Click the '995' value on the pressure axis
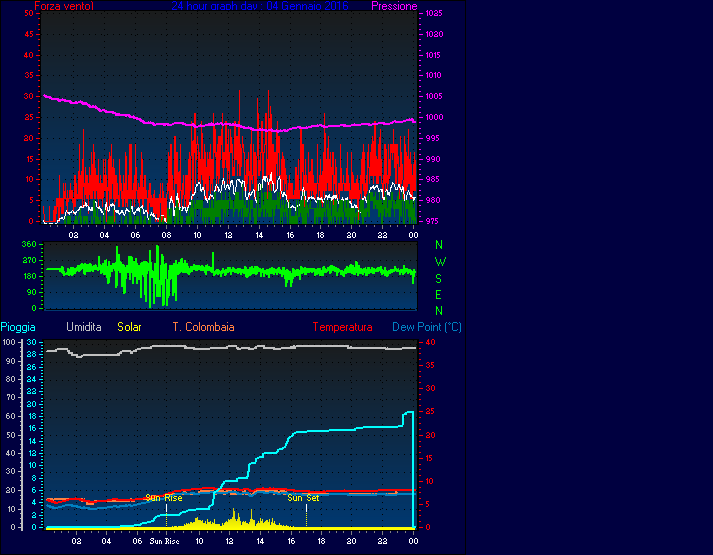 click(432, 138)
